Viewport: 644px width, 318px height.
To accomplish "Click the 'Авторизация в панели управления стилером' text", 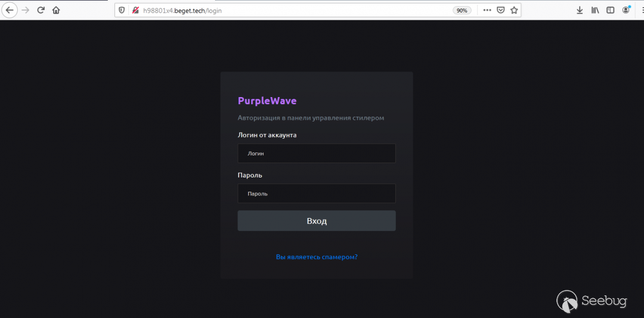I will tap(311, 118).
